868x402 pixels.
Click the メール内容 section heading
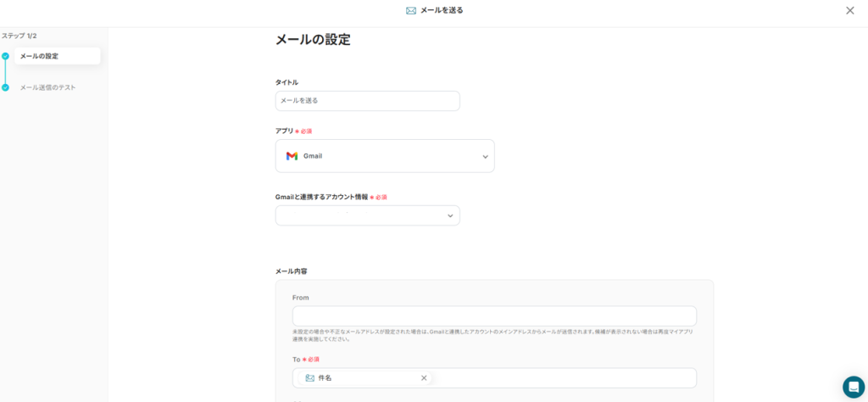click(x=291, y=271)
